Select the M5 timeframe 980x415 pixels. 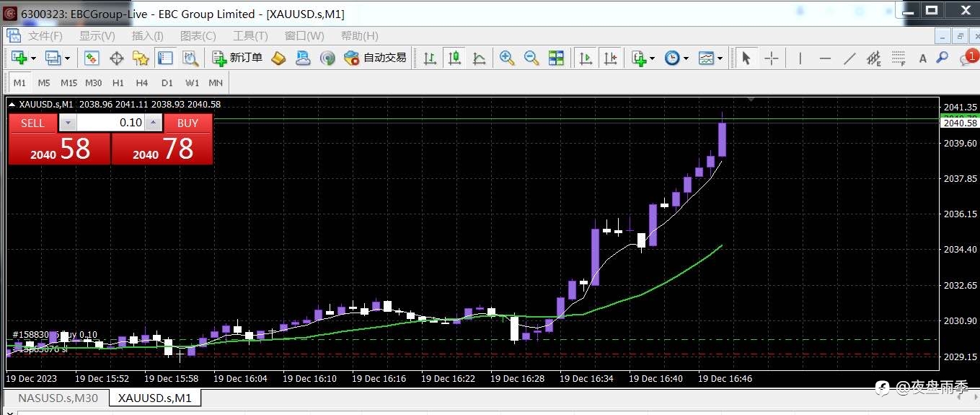tap(44, 83)
